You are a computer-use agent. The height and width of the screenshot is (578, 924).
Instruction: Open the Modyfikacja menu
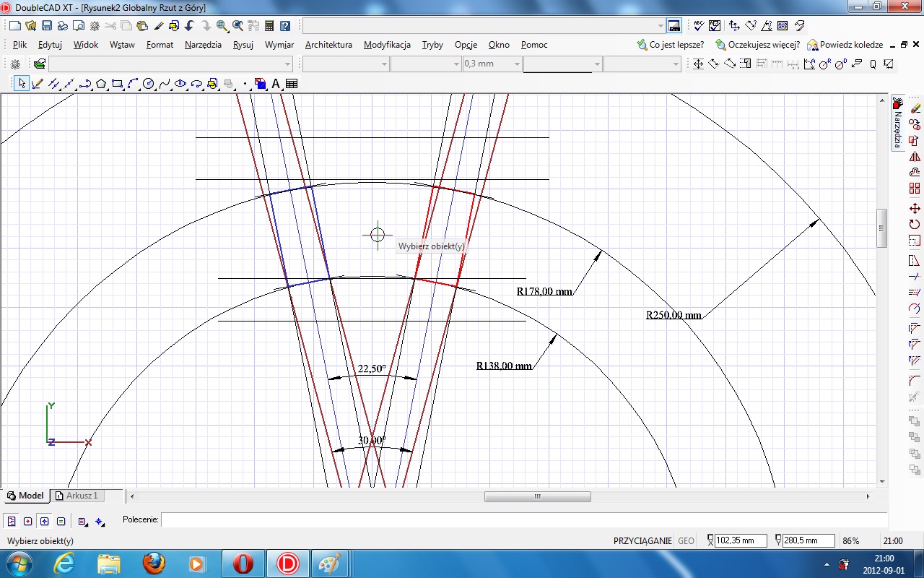[x=387, y=45]
